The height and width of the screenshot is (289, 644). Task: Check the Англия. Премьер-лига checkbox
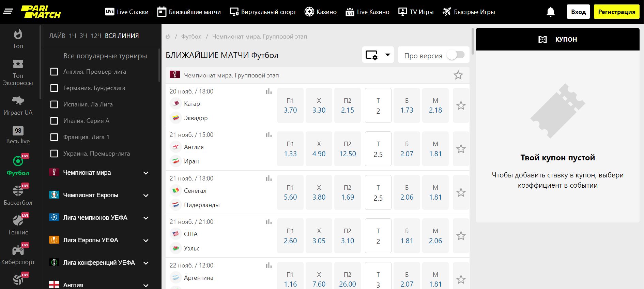coord(54,72)
